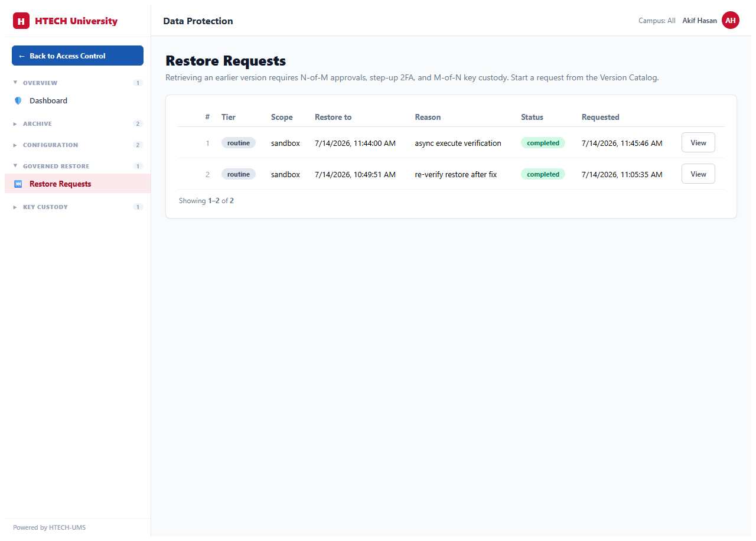Click the Data Protection header title

pos(198,21)
